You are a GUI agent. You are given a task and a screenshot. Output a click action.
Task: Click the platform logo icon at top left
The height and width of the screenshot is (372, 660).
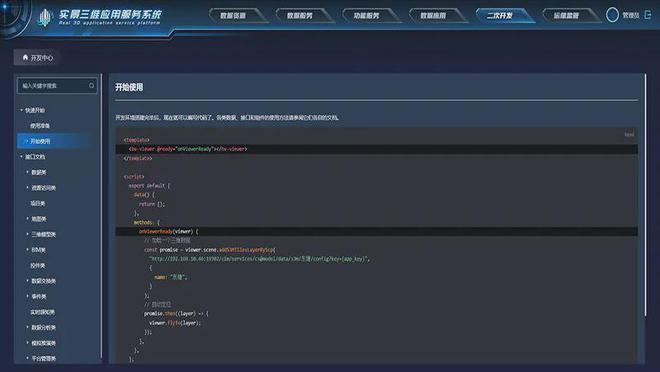45,17
